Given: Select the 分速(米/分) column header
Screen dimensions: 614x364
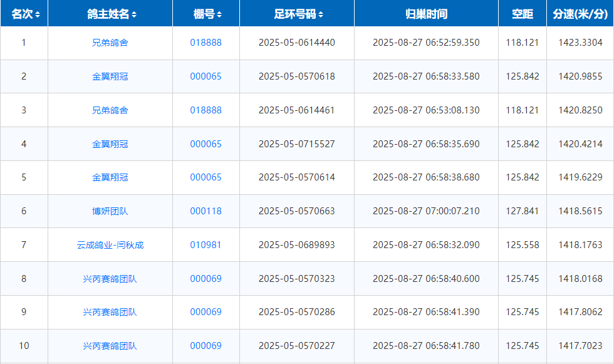Looking at the screenshot, I should point(580,14).
